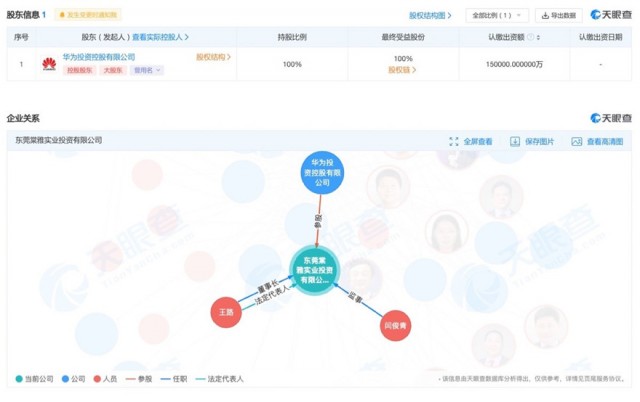Select the central 东莞棠雅实业投资 node
640x402 pixels.
(x=314, y=270)
